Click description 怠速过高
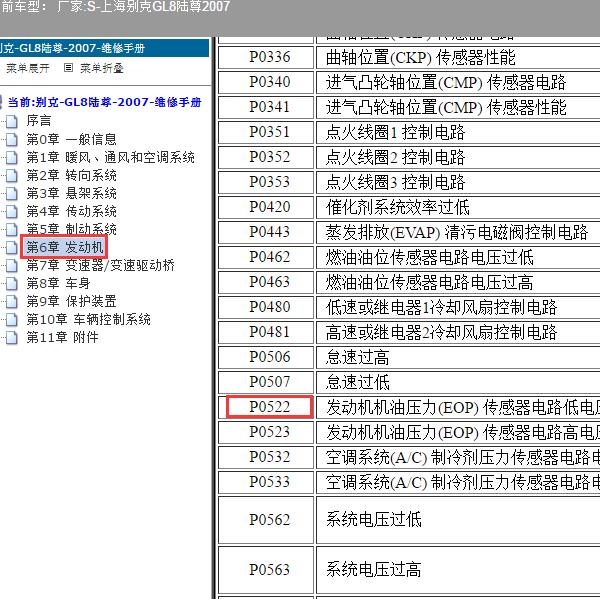 coord(357,357)
